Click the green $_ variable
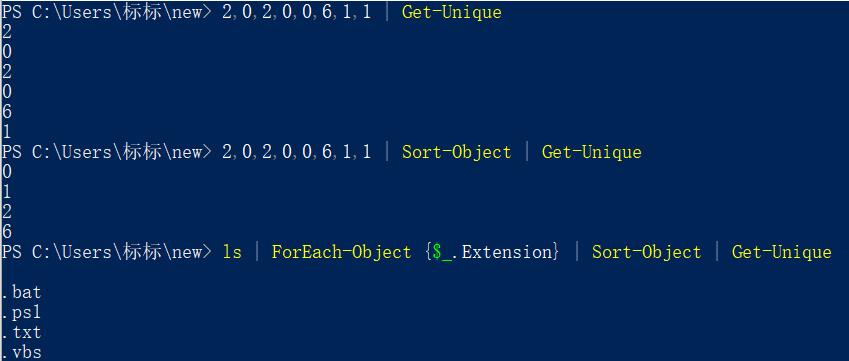This screenshot has height=361, width=849. (x=442, y=252)
